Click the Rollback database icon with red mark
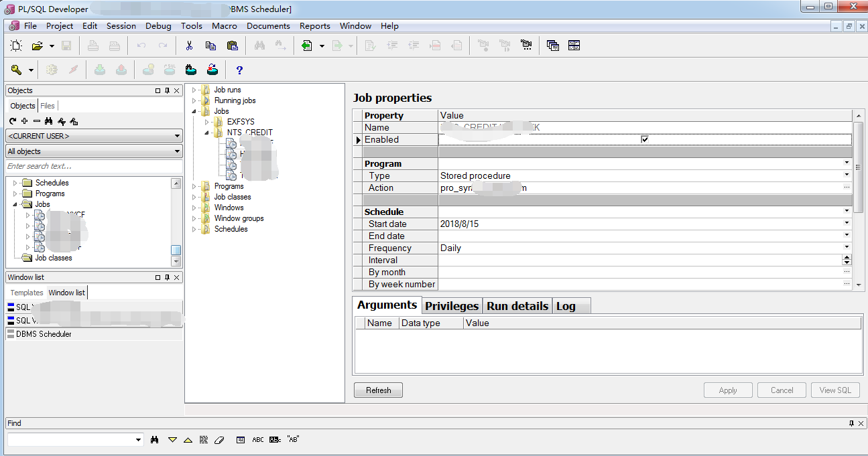 point(212,70)
